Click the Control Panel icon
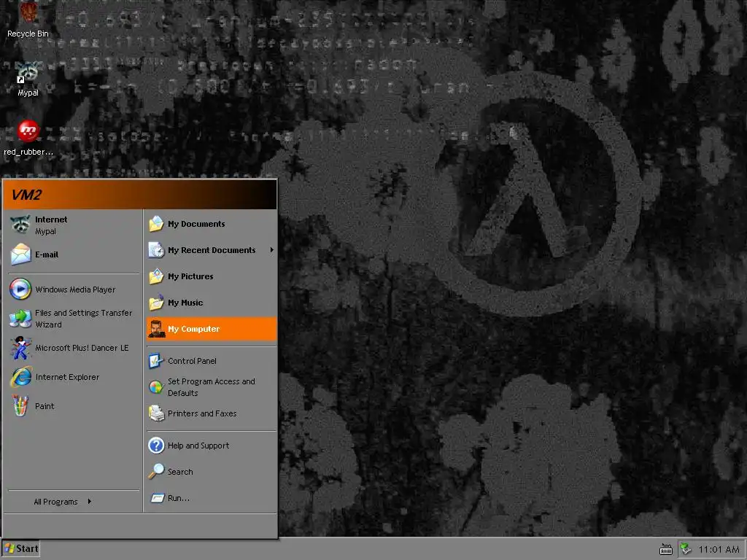747x560 pixels. coord(156,361)
